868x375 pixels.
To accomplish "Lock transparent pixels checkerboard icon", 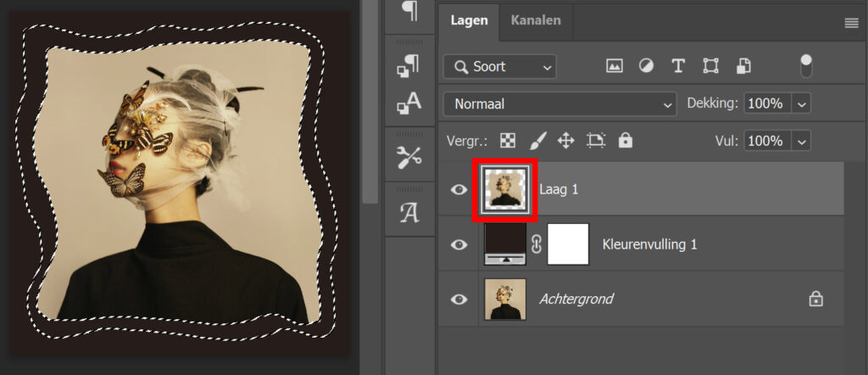I will (x=508, y=140).
